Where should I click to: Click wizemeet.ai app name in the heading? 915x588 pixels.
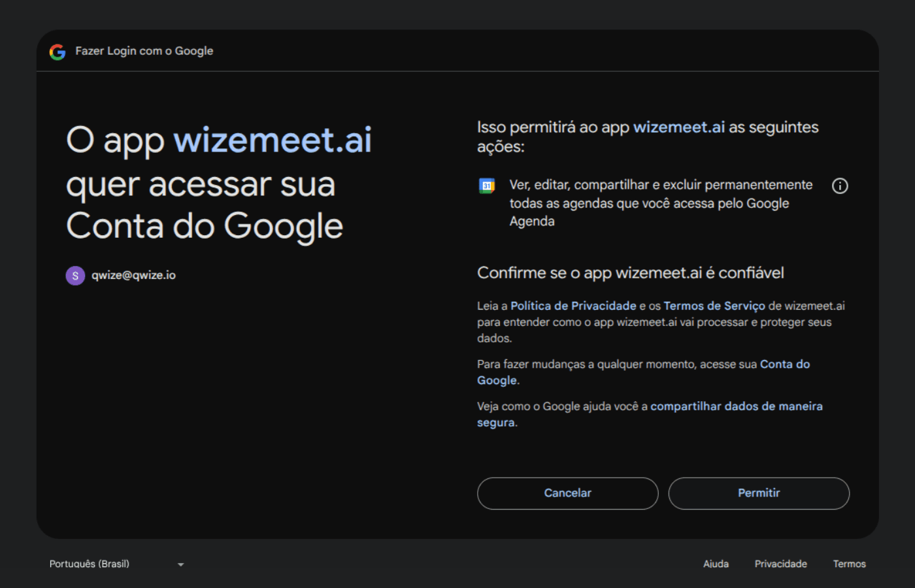point(273,140)
